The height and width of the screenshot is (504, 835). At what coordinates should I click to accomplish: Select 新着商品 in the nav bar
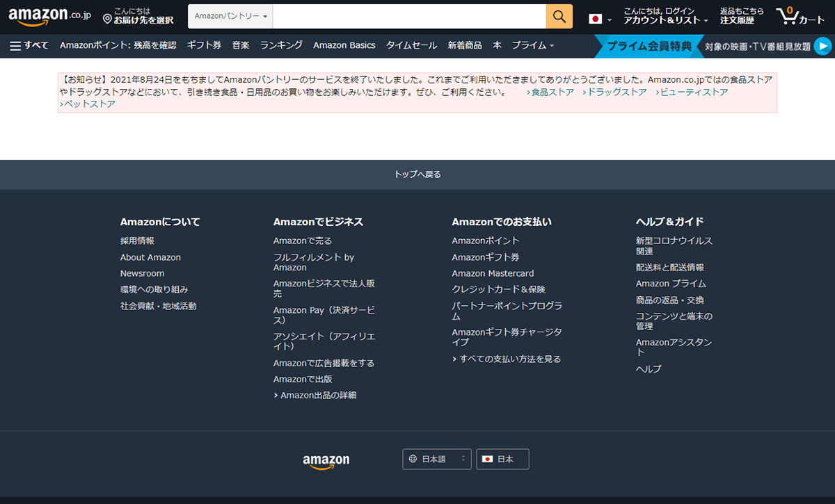[465, 45]
